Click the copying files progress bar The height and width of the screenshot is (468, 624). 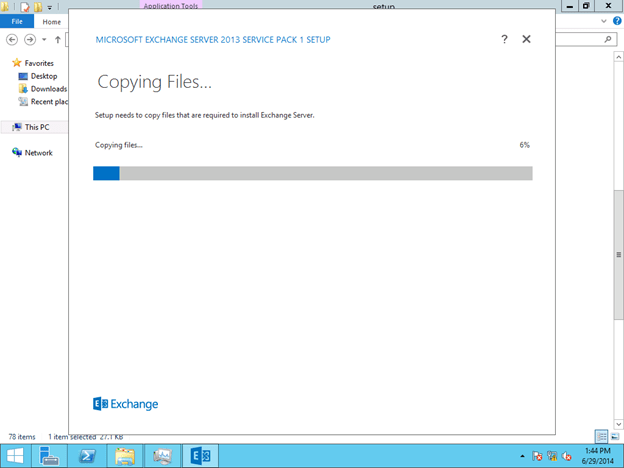pyautogui.click(x=312, y=173)
